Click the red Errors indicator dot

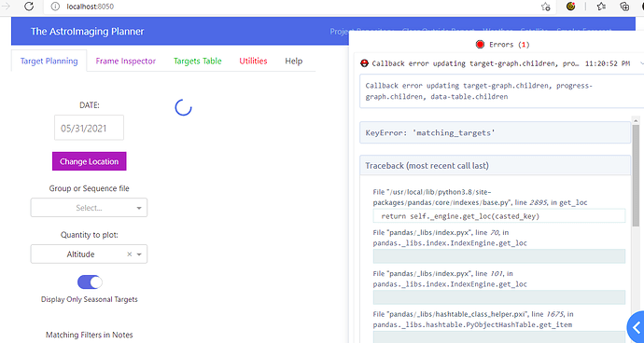[x=480, y=45]
